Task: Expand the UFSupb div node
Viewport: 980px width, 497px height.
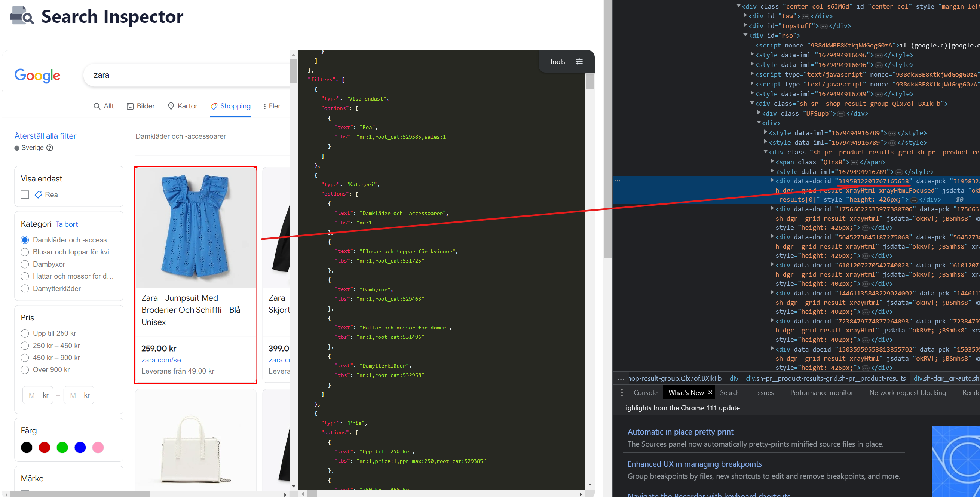Action: (x=759, y=113)
